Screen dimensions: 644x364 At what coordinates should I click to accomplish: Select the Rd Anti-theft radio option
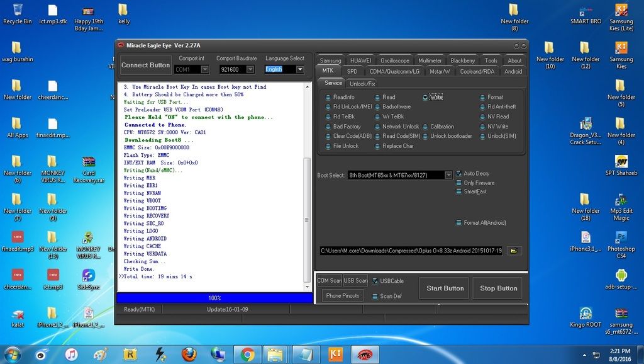click(x=498, y=106)
